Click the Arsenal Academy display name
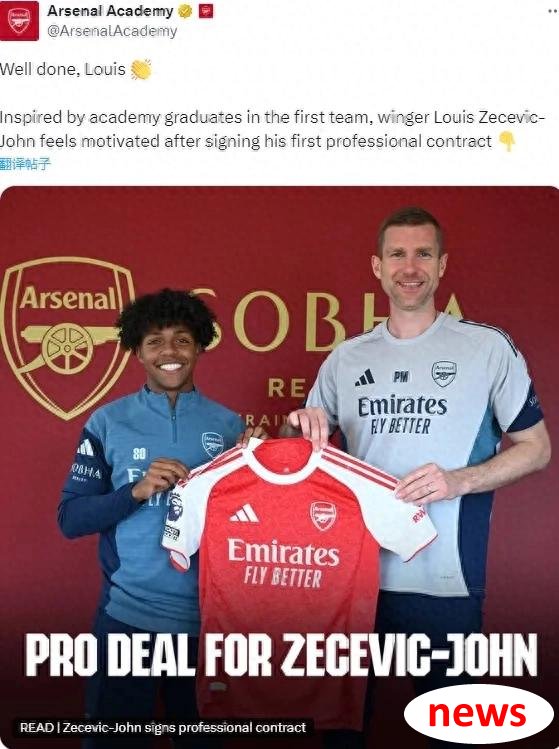The height and width of the screenshot is (749, 559). click(x=110, y=11)
